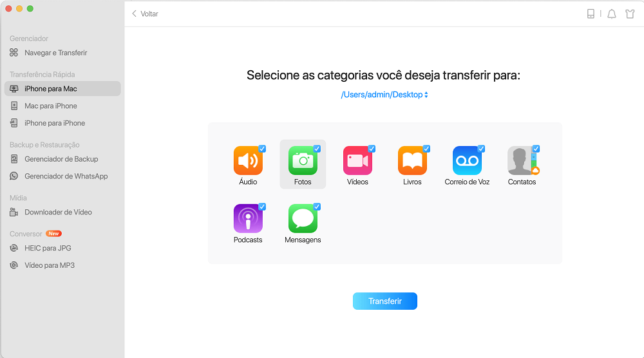Open Vídeo para MP3 converter label
Image resolution: width=644 pixels, height=358 pixels.
50,265
